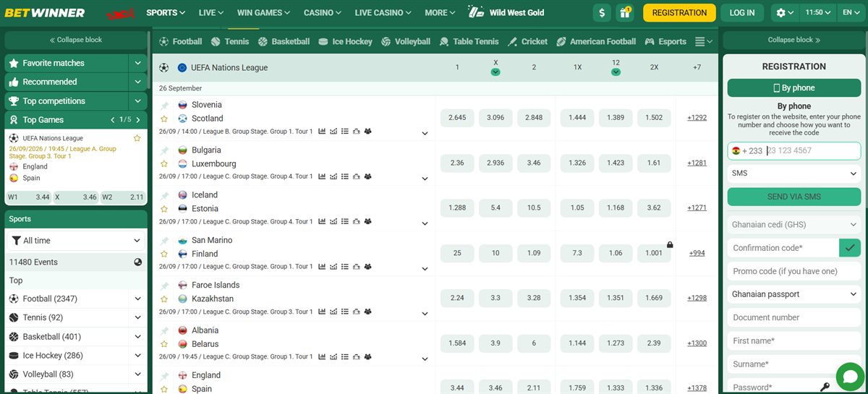This screenshot has height=394, width=868.
Task: Expand Ice Hockey (286) sport list
Action: pos(137,356)
